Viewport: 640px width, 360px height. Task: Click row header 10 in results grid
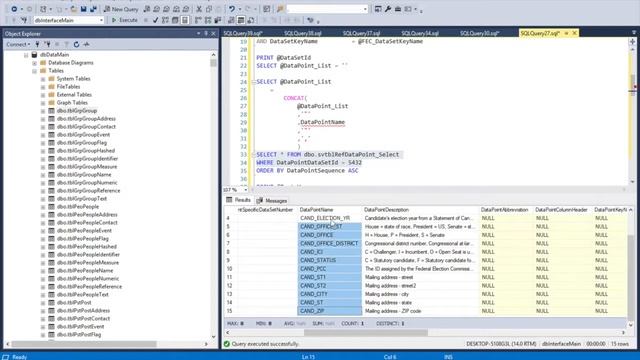click(230, 269)
